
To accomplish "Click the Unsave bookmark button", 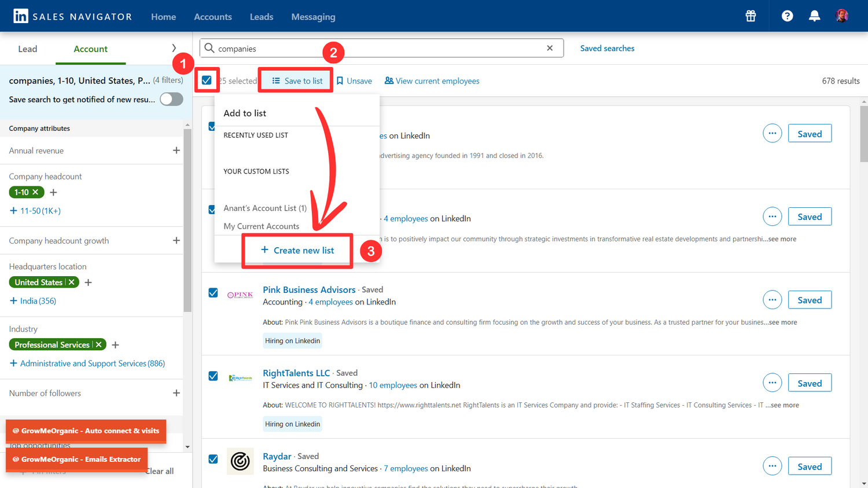I will (354, 81).
